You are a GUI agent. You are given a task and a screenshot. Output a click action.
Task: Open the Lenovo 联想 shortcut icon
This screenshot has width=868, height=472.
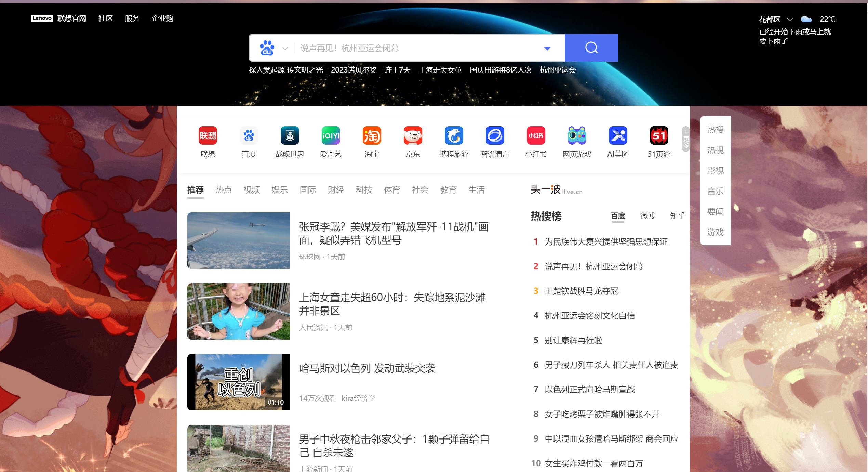[208, 135]
